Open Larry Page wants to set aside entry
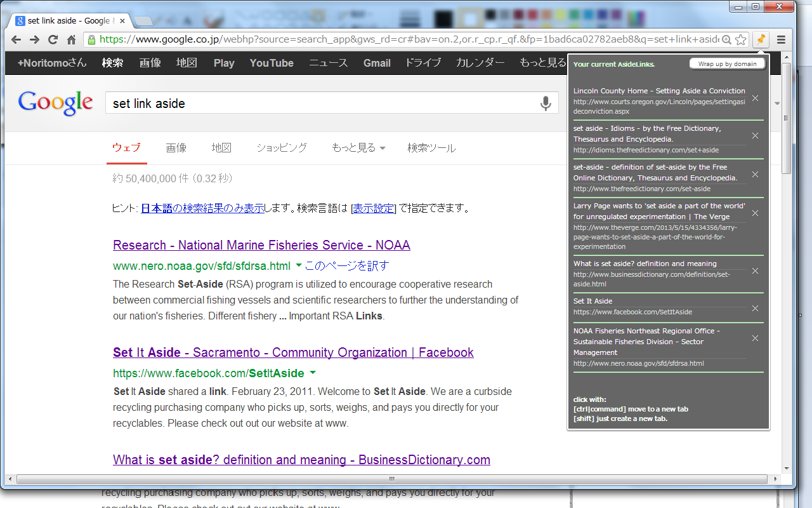Viewport: 812px width, 508px height. 659,211
